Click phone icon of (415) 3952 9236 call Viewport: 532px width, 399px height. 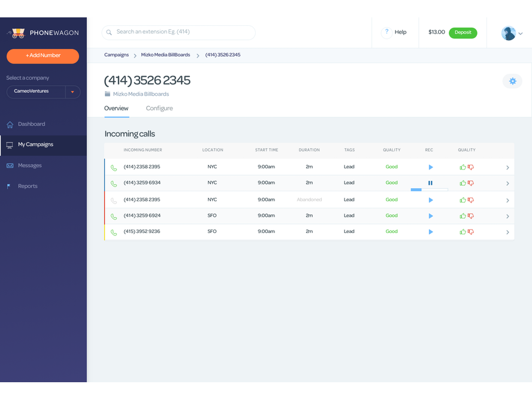[114, 232]
